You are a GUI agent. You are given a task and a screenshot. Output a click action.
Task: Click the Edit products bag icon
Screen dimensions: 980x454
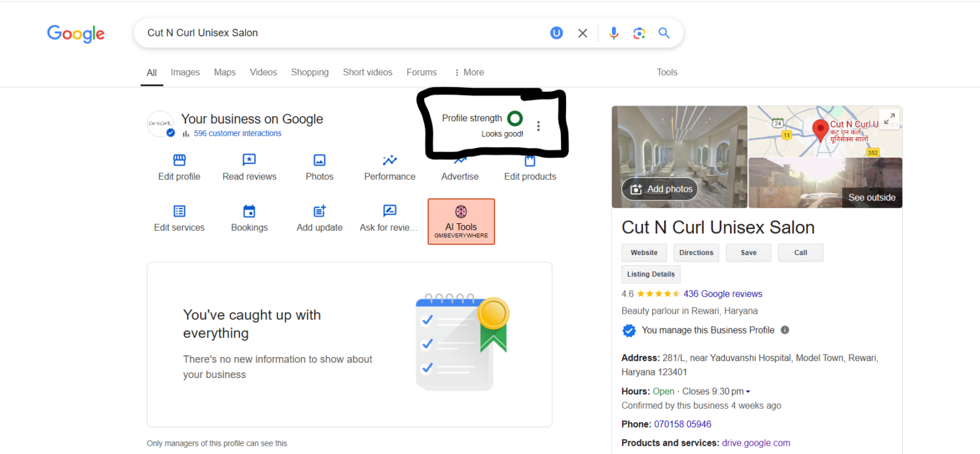pos(530,161)
